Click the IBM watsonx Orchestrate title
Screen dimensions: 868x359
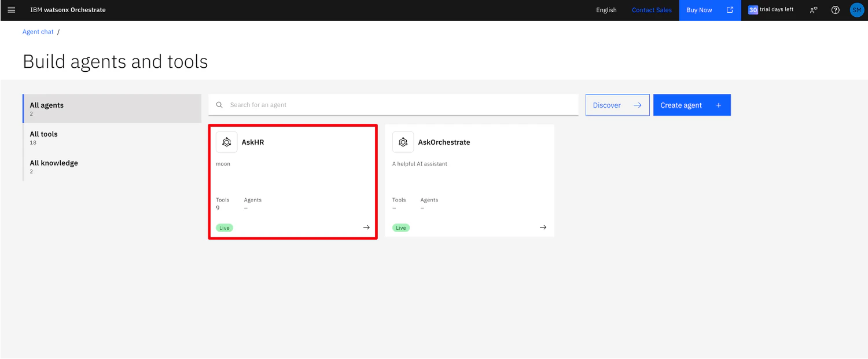pyautogui.click(x=68, y=10)
